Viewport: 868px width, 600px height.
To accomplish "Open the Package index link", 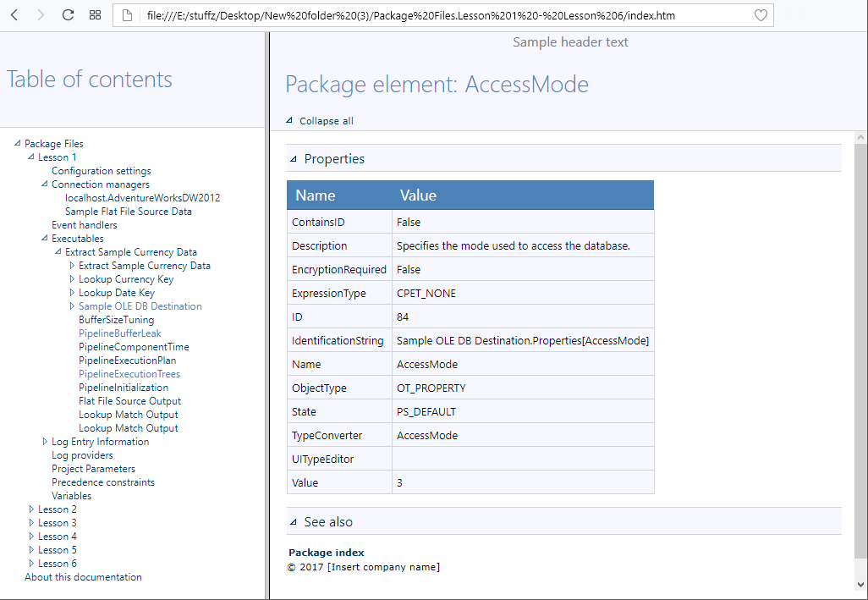I will click(326, 552).
